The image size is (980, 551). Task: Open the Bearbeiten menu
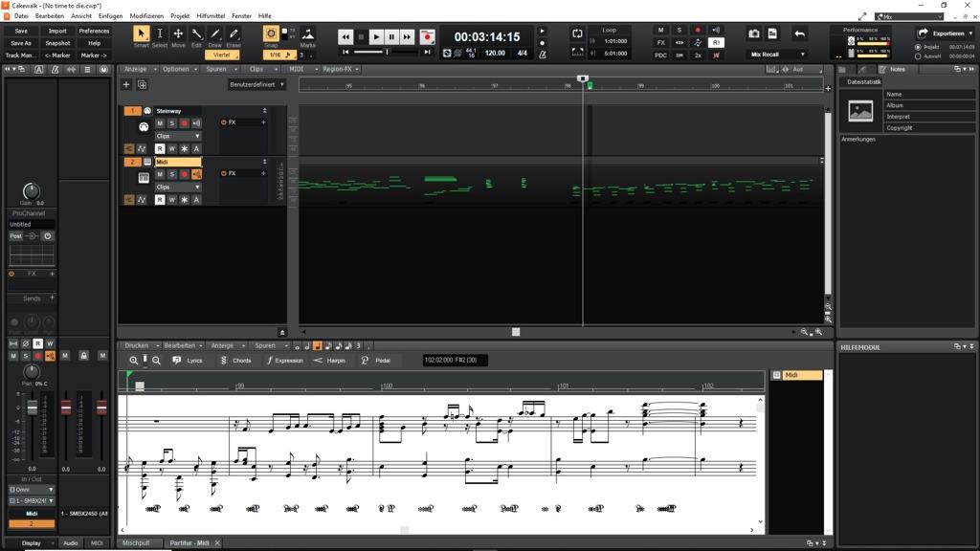tap(50, 15)
